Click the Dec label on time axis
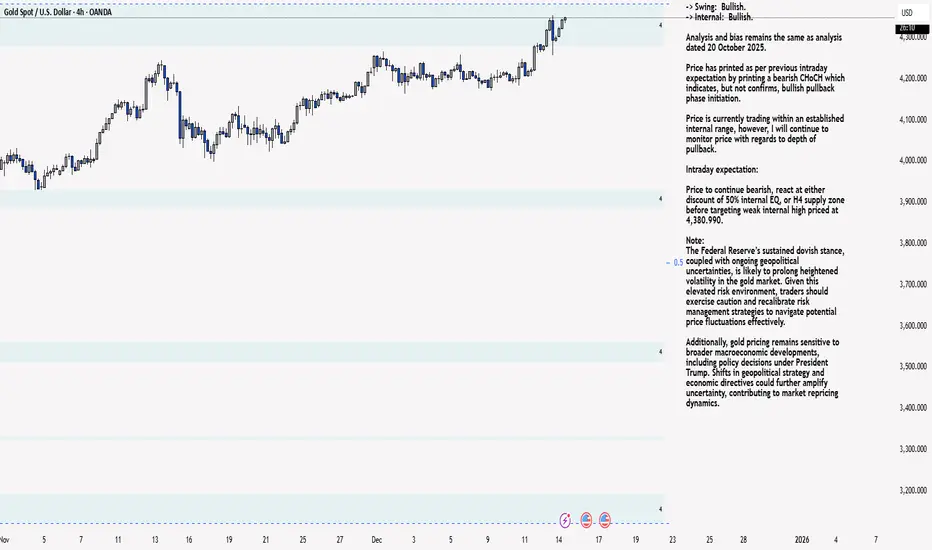932x550 pixels. pyautogui.click(x=376, y=540)
